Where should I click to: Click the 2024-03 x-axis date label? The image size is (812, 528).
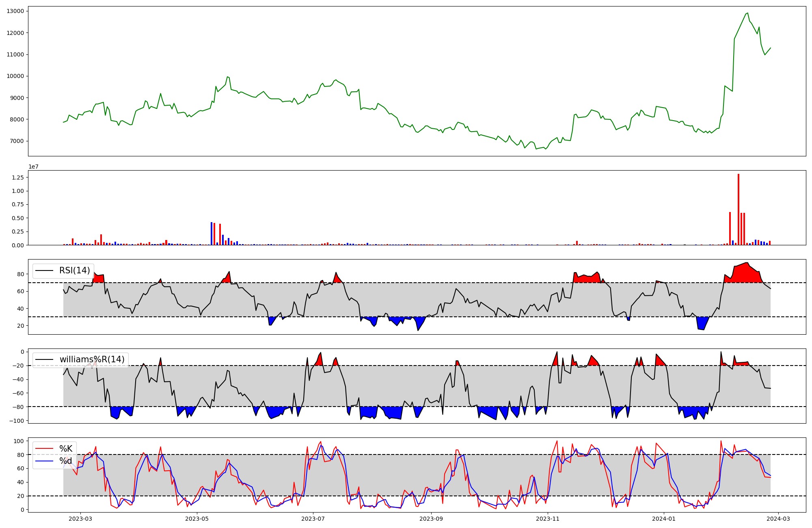(x=777, y=519)
